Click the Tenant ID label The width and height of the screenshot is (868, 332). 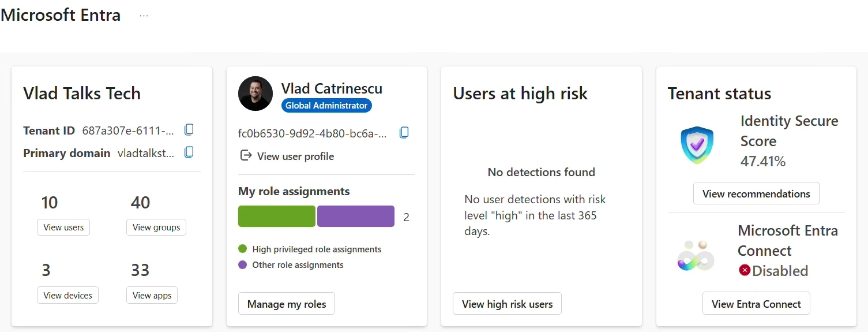pyautogui.click(x=49, y=130)
